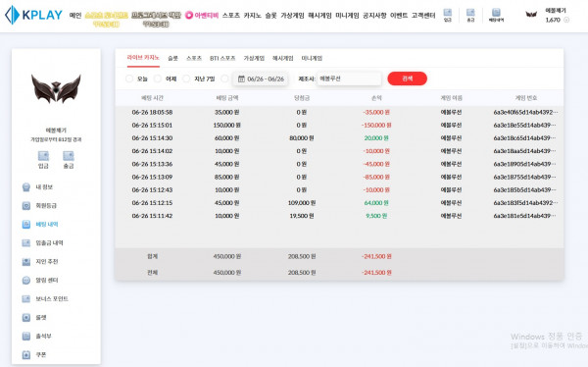This screenshot has height=367, width=588.
Task: Click the 베팅 시간 column header
Action: (152, 98)
